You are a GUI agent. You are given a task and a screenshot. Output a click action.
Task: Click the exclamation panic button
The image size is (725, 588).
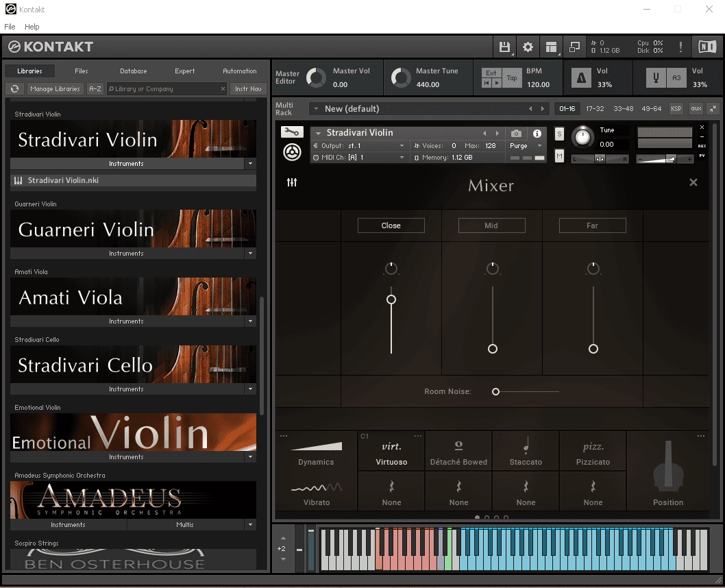(680, 47)
